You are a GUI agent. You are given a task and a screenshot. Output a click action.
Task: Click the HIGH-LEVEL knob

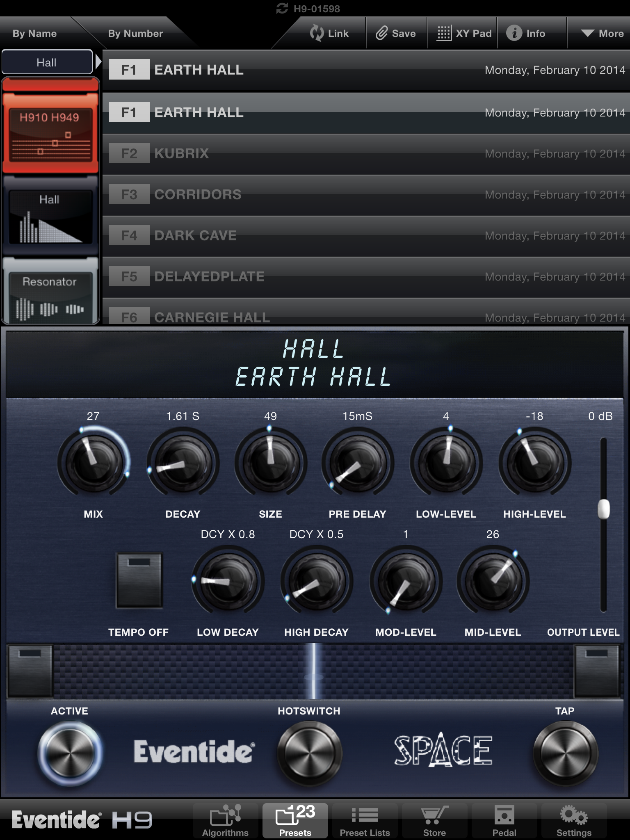point(534,462)
